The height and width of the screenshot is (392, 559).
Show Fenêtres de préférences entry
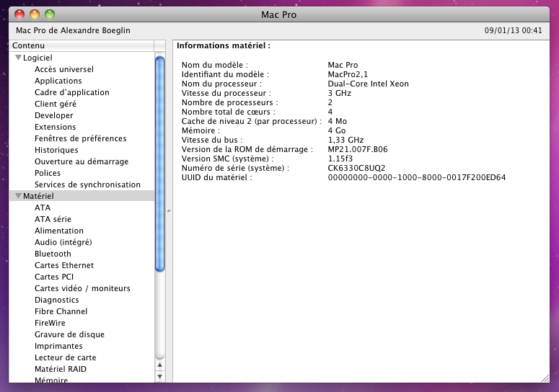80,138
